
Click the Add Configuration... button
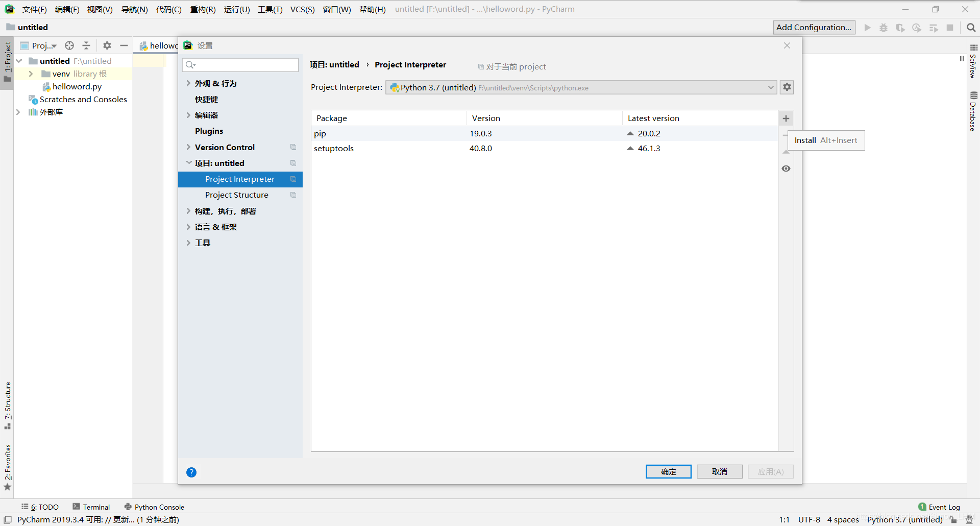[x=814, y=28]
